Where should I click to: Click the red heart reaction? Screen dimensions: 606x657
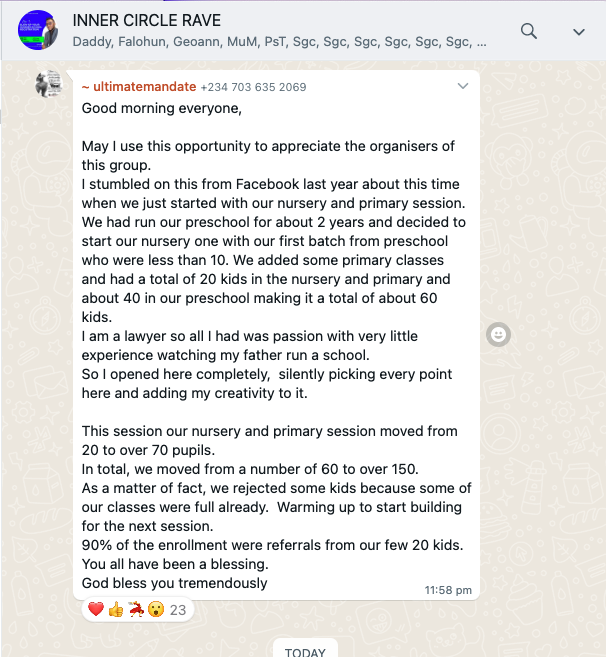pos(96,609)
